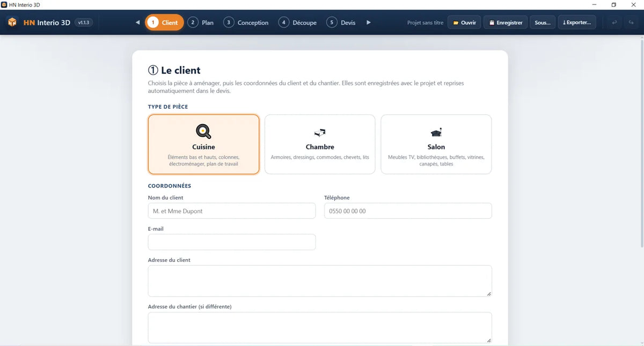Click the Ouvrir button
This screenshot has width=644, height=346.
464,23
